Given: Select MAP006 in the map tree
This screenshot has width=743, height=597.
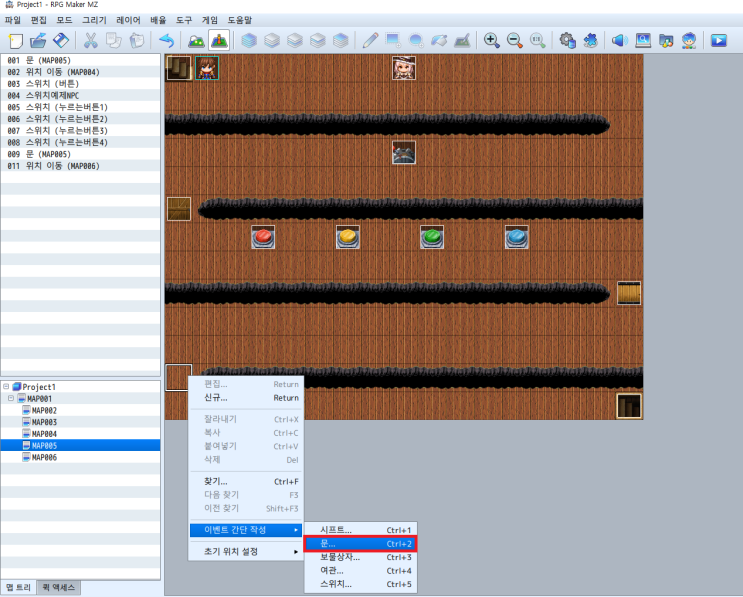Looking at the screenshot, I should click(44, 457).
